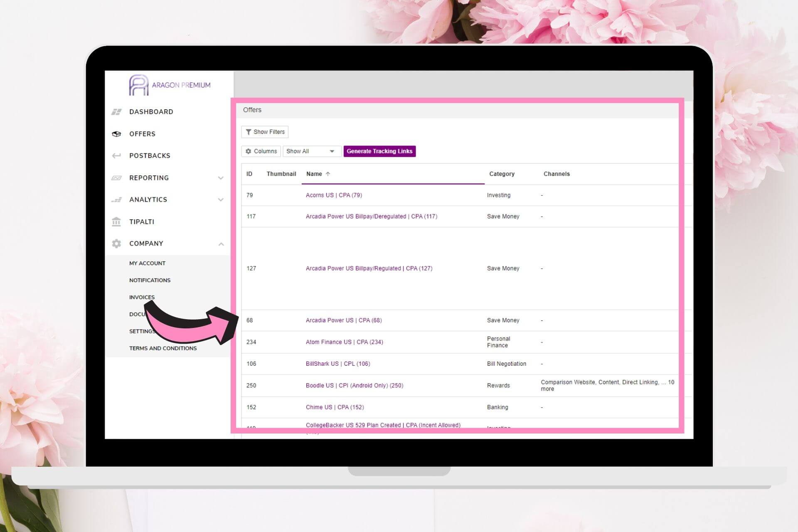Screen dimensions: 798x532
Task: Click the Thumbnail column header
Action: tap(281, 174)
